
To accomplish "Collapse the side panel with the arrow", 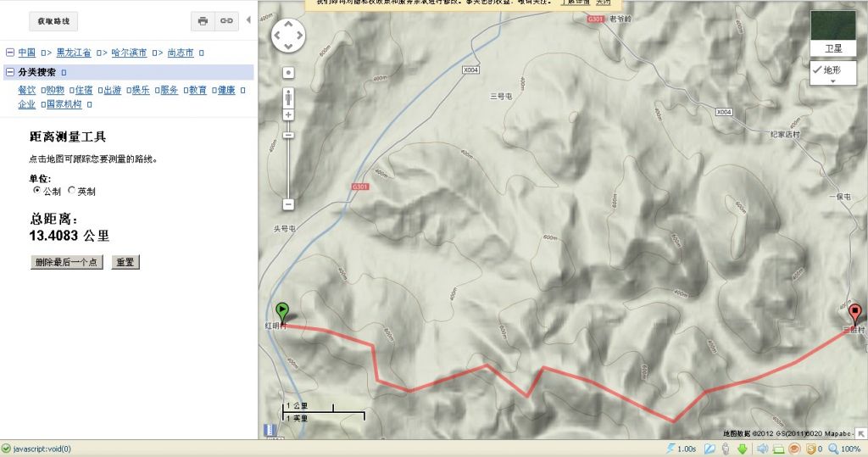I will click(248, 20).
